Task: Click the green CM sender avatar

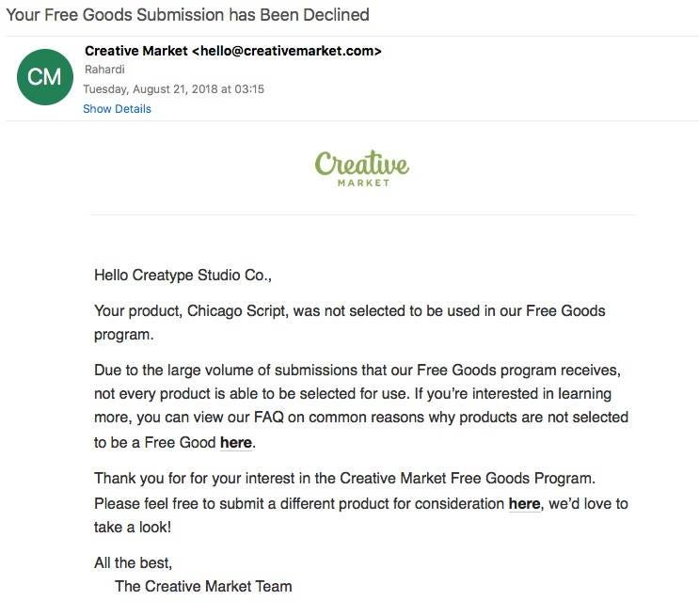Action: coord(45,77)
